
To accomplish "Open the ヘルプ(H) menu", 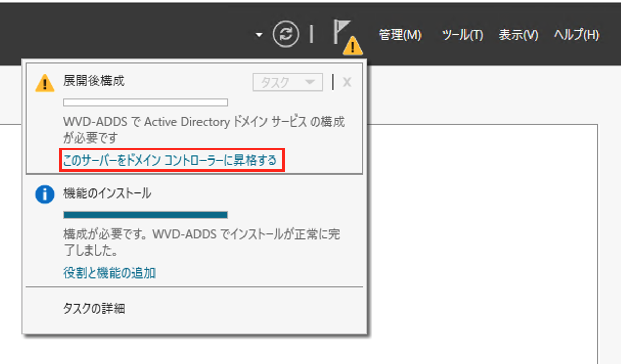I will coord(576,35).
